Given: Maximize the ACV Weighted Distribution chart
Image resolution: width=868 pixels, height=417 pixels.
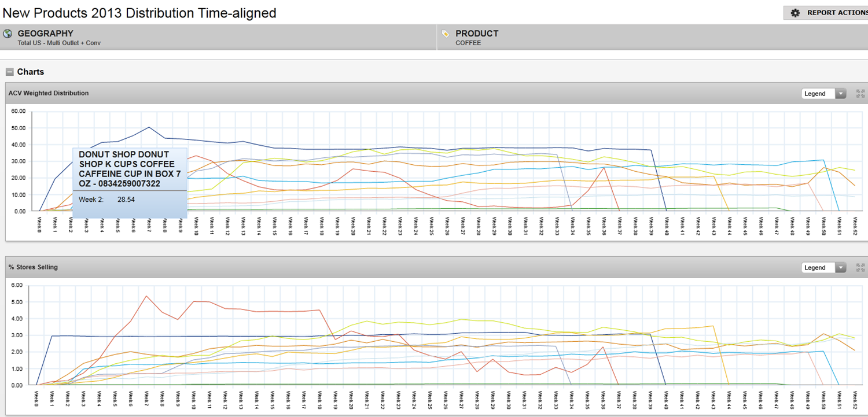Looking at the screenshot, I should [860, 93].
